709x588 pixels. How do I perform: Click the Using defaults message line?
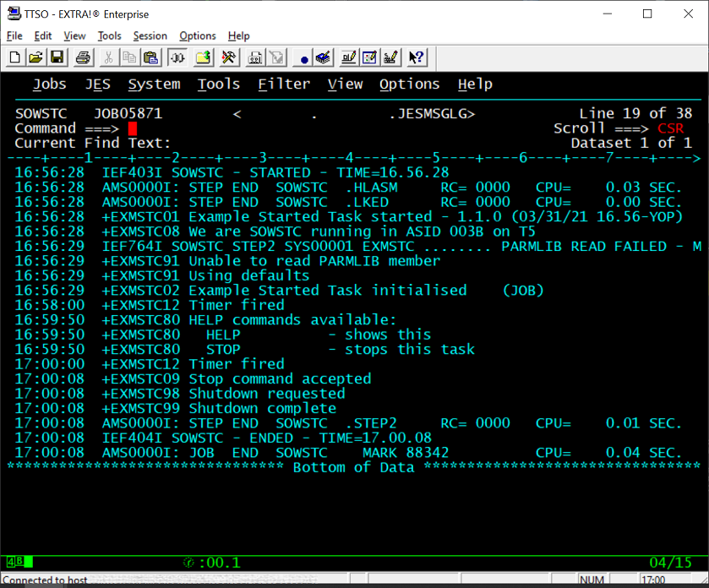coord(162,275)
